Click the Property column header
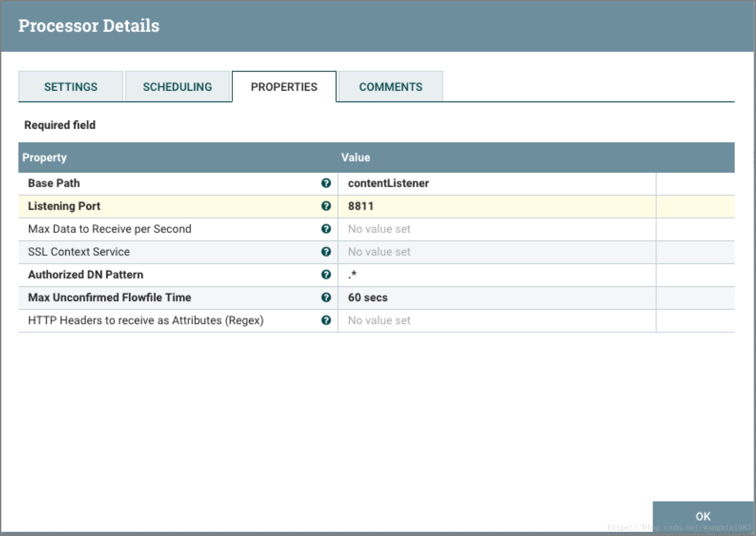The height and width of the screenshot is (536, 756). coord(44,158)
